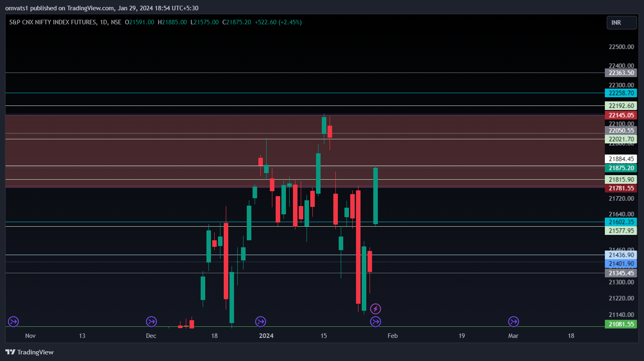Select the 21815.90 price label
Screen dimensions: 644x361
click(x=621, y=180)
